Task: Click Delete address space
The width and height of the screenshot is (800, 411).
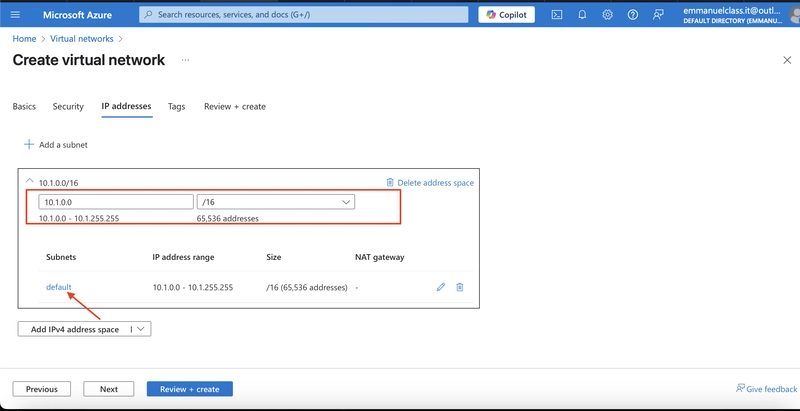Action: click(430, 183)
